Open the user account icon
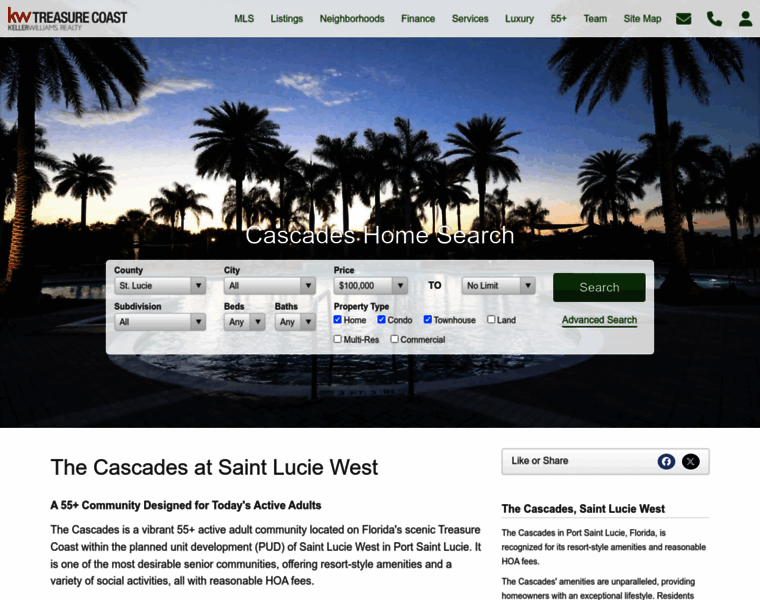This screenshot has width=760, height=600. pyautogui.click(x=745, y=19)
